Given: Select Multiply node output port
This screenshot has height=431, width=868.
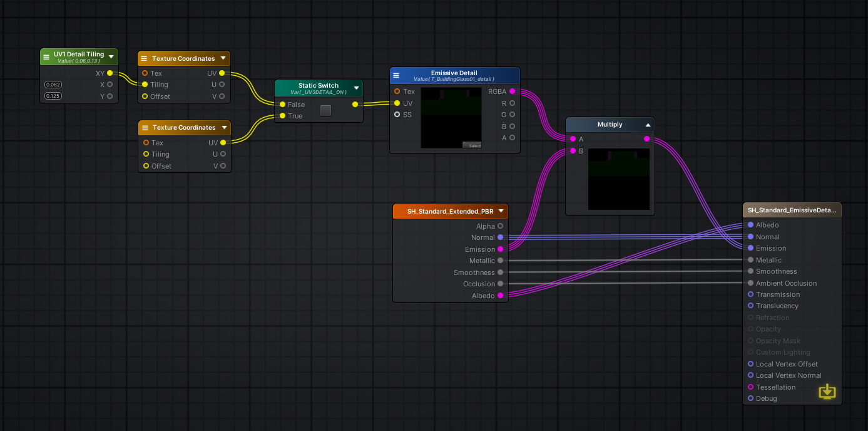Looking at the screenshot, I should point(646,139).
